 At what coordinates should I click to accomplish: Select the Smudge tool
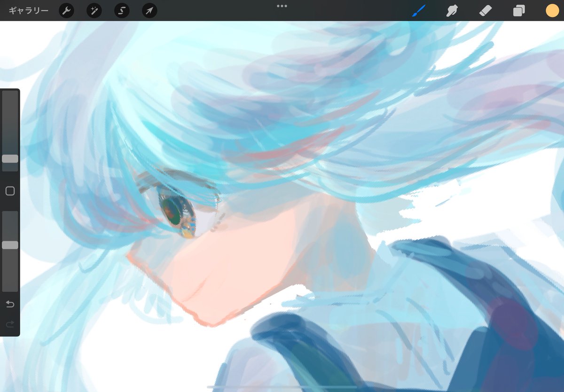452,11
